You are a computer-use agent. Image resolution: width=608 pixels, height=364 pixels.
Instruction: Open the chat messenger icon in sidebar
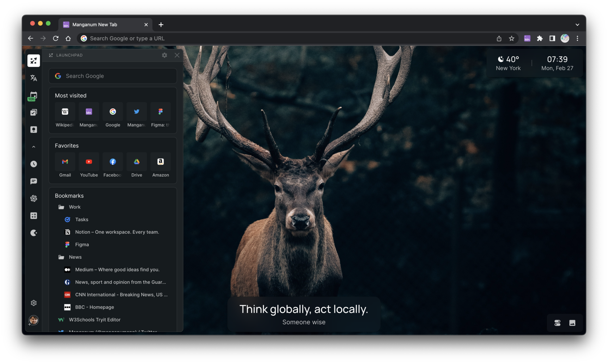33,181
